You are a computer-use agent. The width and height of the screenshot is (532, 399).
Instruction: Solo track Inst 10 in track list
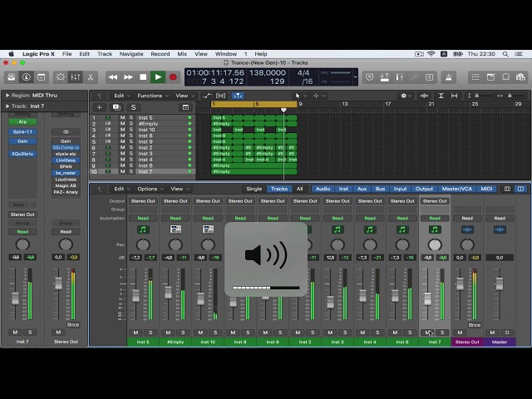[x=131, y=130]
